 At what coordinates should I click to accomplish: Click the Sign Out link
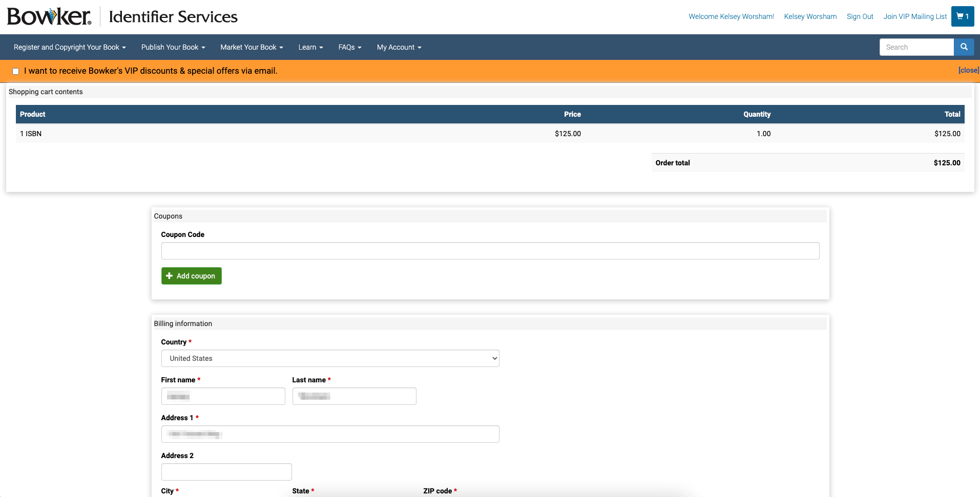pyautogui.click(x=860, y=16)
